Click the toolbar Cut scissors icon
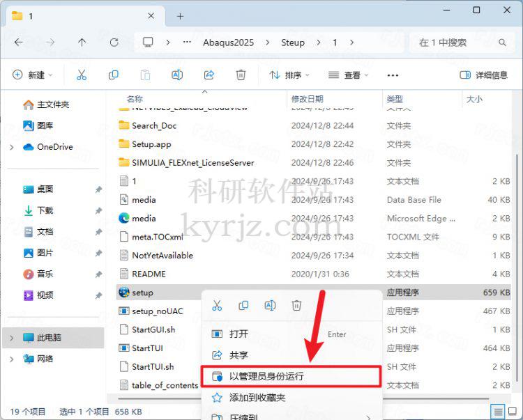This screenshot has width=523, height=420. coord(82,75)
